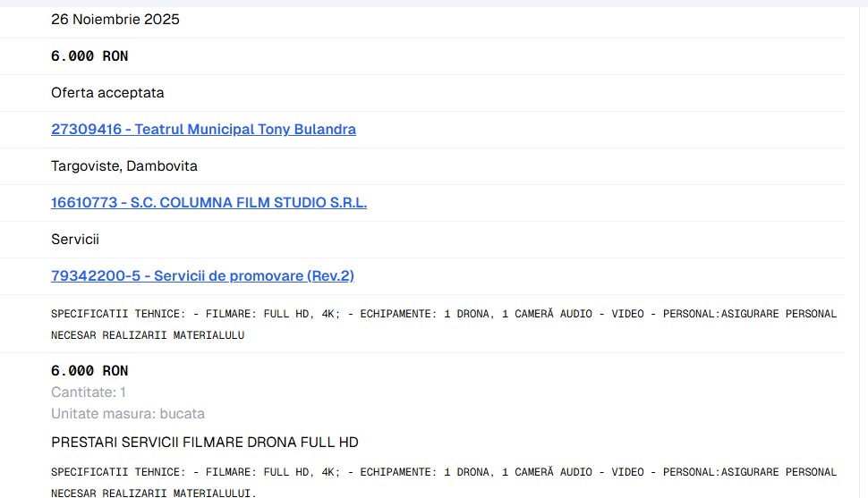This screenshot has height=498, width=868.
Task: Click the 27309416 ID in the theatre link
Action: pos(86,130)
